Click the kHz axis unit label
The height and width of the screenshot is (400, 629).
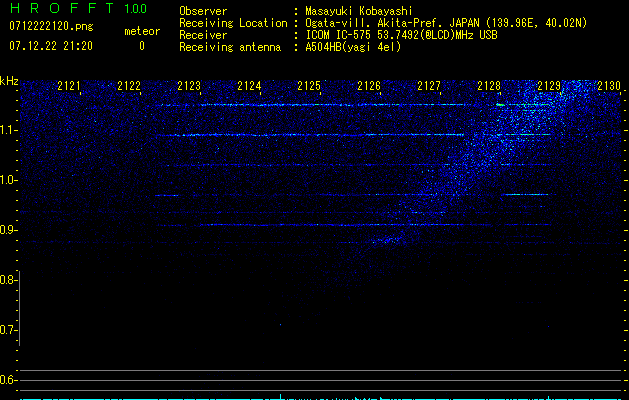coord(9,81)
